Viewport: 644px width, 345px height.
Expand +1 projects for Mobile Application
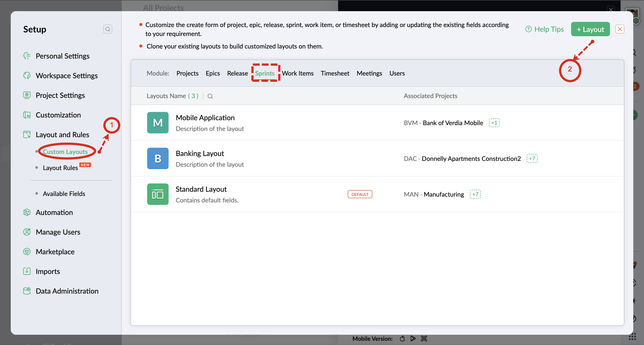494,123
